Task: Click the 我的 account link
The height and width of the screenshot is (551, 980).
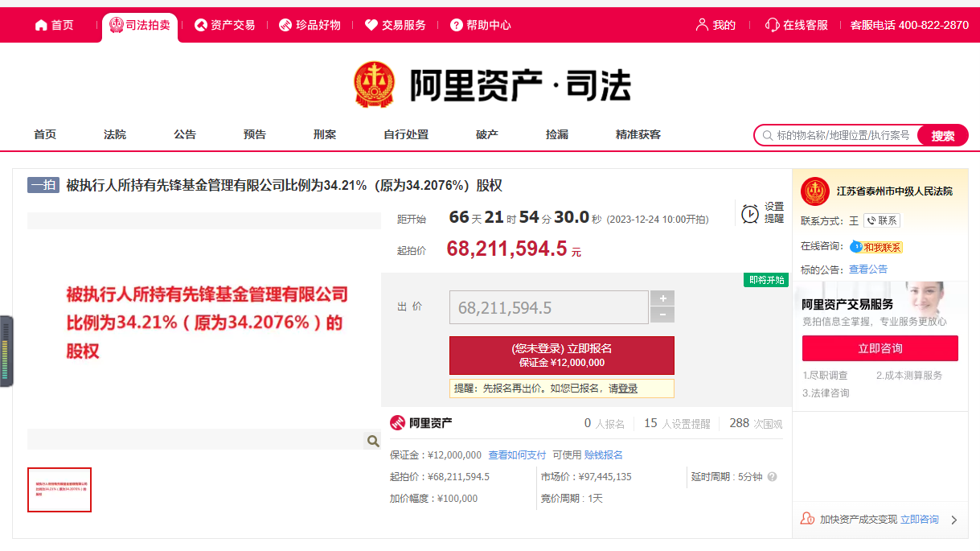Action: (x=716, y=25)
